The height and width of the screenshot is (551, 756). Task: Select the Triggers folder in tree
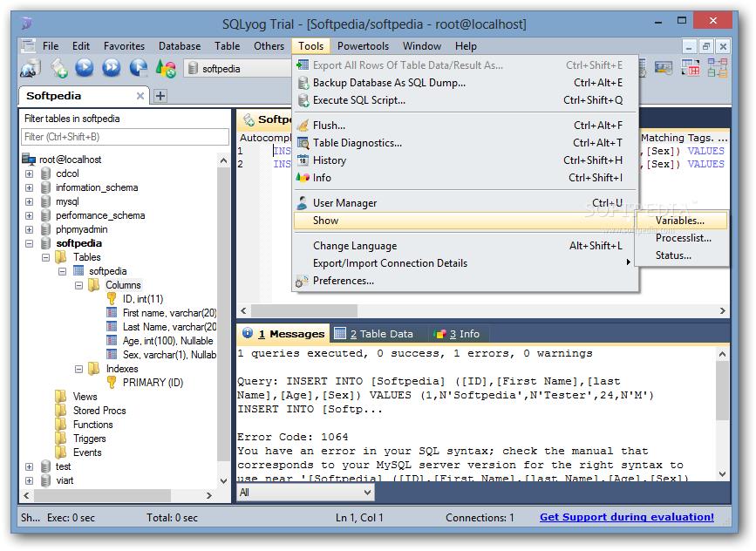tap(89, 439)
